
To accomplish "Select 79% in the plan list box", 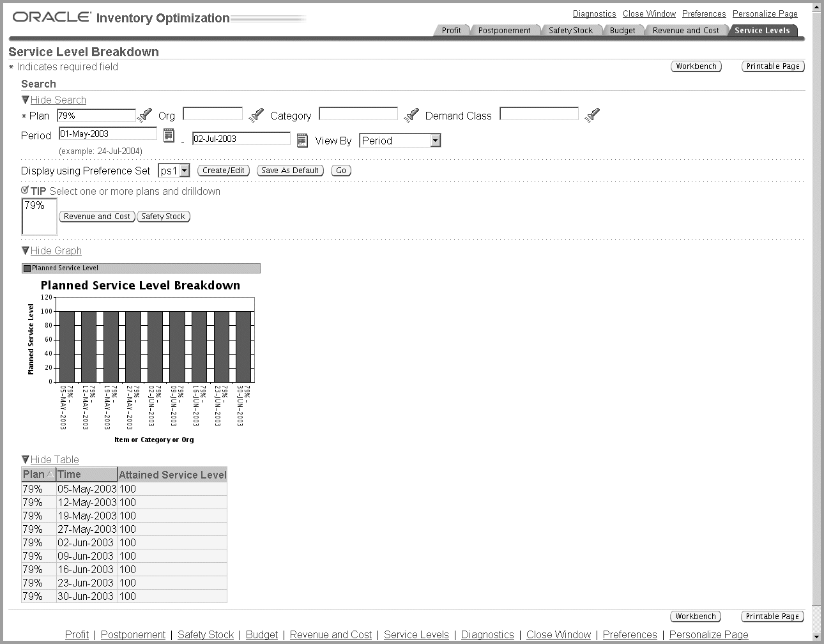I will pos(34,205).
